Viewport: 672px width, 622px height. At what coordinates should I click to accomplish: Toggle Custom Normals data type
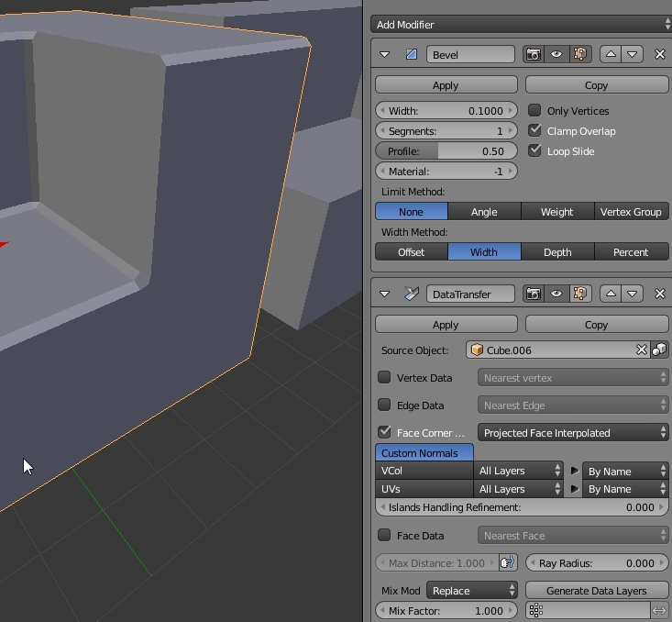424,453
